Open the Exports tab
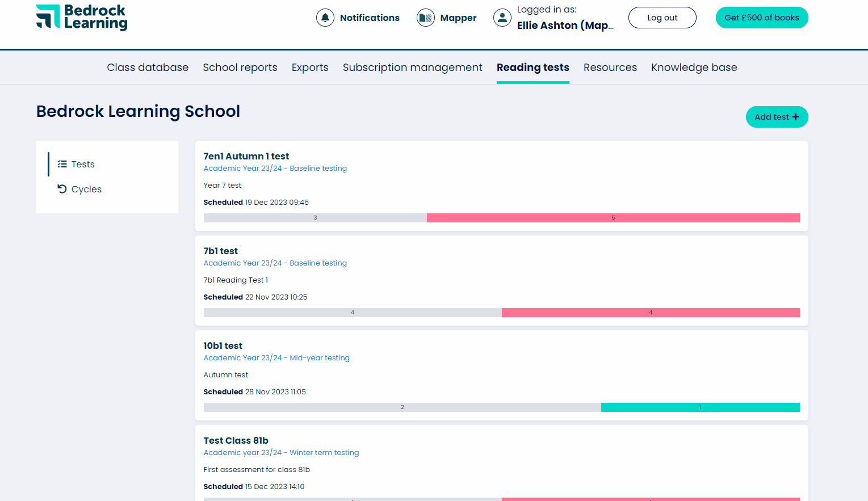 (310, 68)
